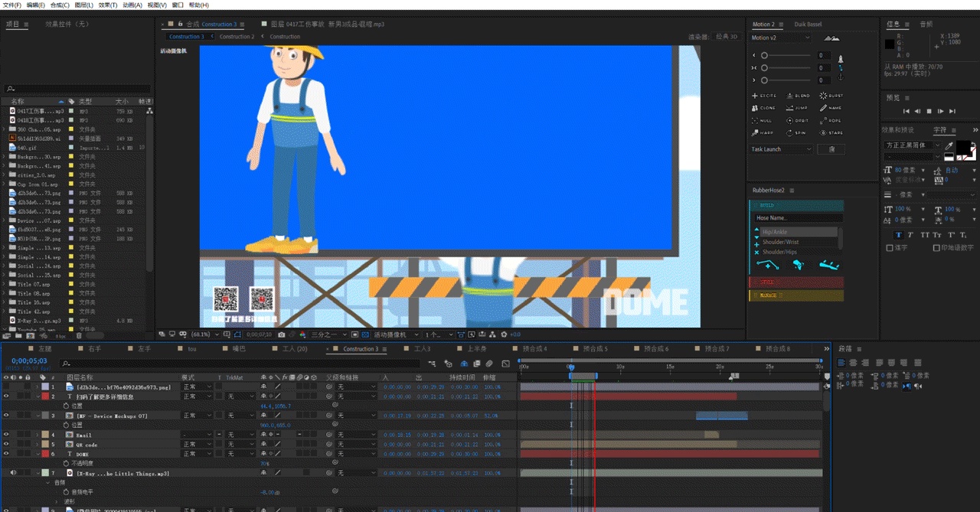Click the NAME tool in Motion 2
980x512 pixels.
831,108
